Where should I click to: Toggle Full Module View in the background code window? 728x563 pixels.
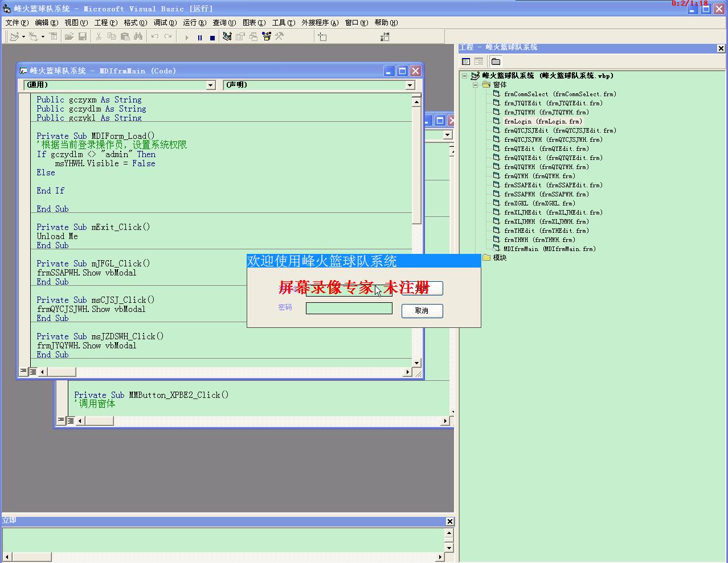[71, 421]
